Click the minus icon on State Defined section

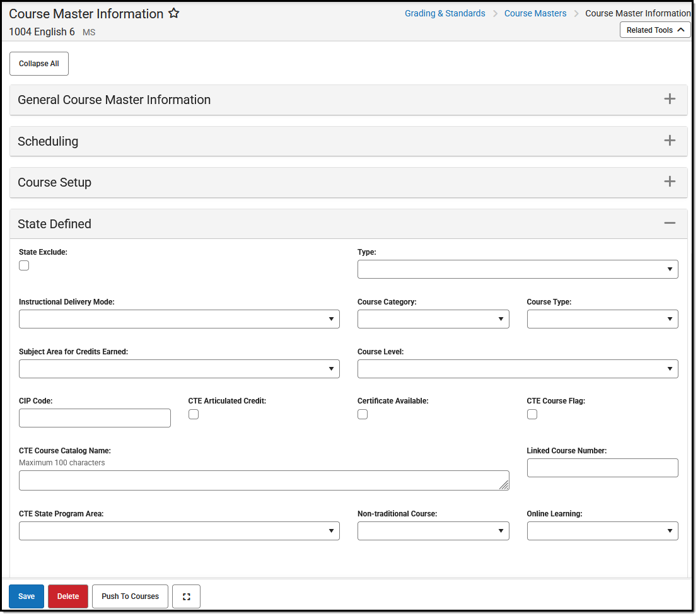670,223
